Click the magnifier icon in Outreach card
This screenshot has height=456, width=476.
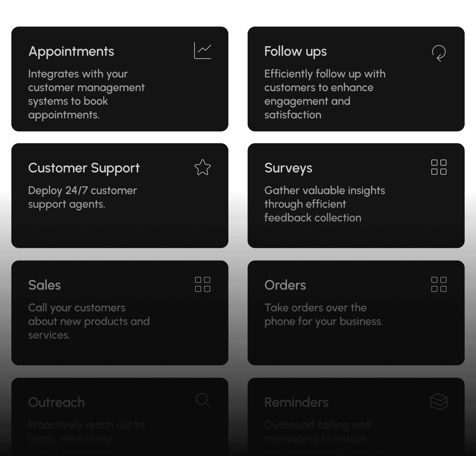(x=203, y=400)
